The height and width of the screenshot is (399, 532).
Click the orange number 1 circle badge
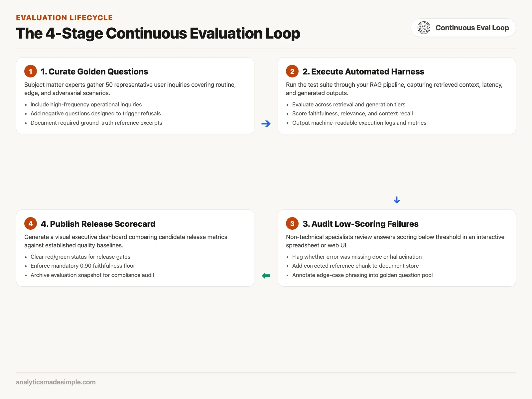pos(31,71)
